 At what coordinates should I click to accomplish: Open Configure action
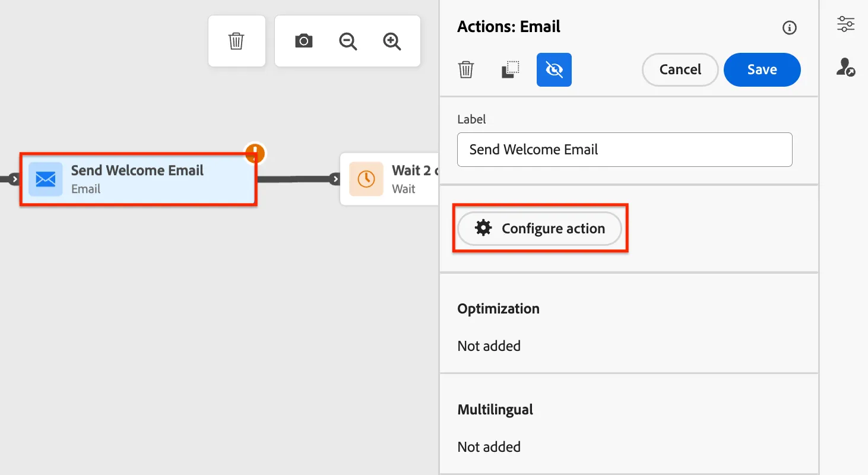[x=540, y=229]
